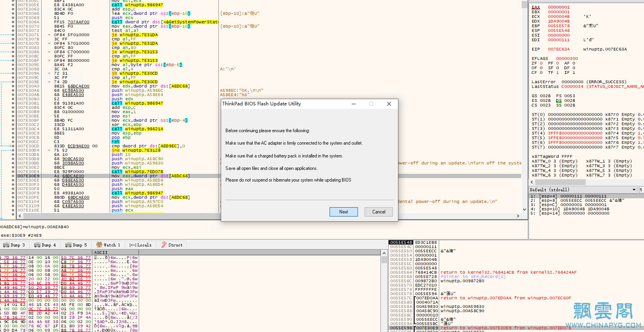The width and height of the screenshot is (644, 332).
Task: Click the jump indicator chevron at 007E308F
Action: pos(49,61)
